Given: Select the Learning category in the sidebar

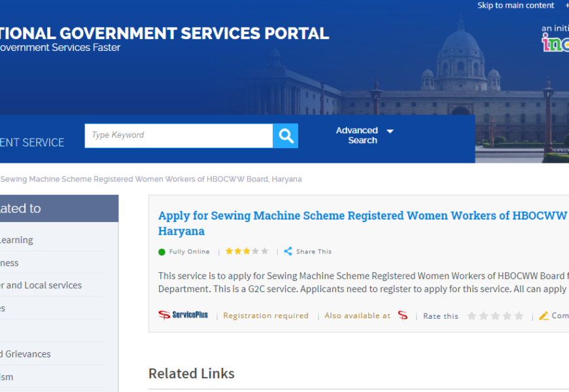Looking at the screenshot, I should [x=16, y=240].
